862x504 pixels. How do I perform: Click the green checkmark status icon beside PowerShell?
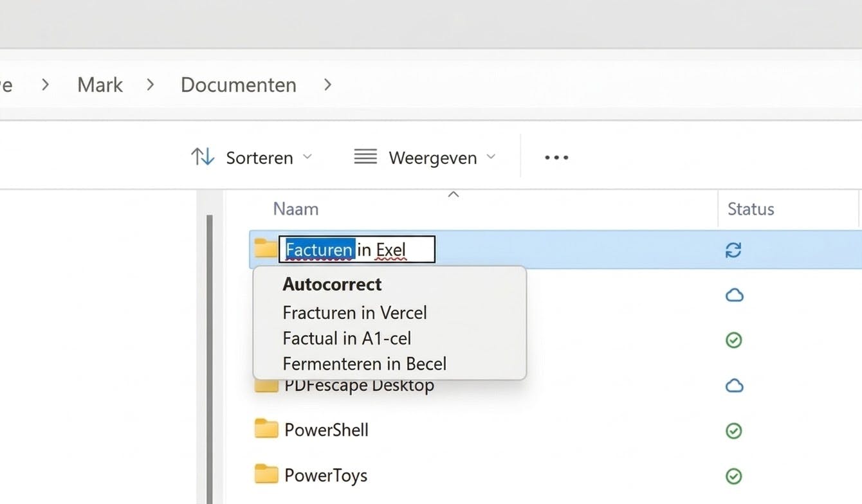coord(734,430)
